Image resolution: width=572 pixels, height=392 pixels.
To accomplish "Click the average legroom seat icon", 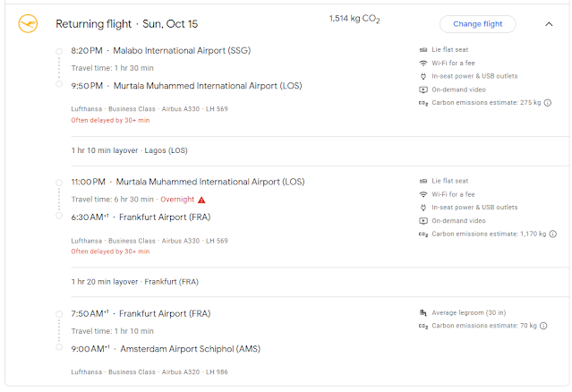I will (x=423, y=313).
